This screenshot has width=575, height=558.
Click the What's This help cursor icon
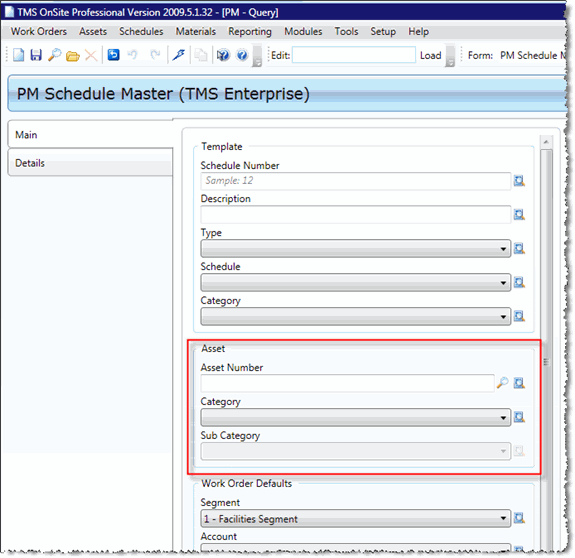coord(223,55)
